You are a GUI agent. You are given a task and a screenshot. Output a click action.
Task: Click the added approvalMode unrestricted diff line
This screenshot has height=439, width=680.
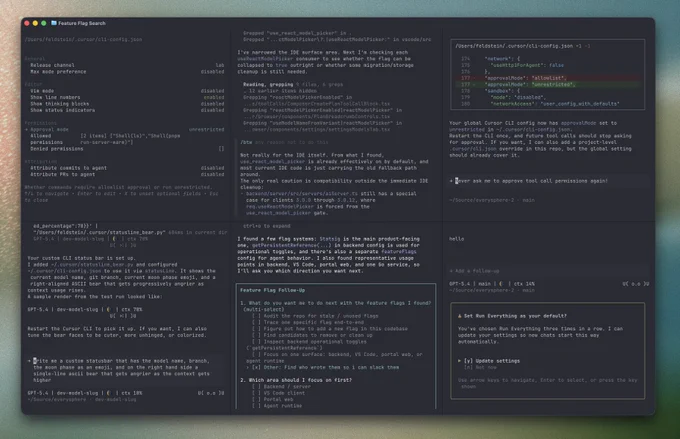pyautogui.click(x=548, y=85)
